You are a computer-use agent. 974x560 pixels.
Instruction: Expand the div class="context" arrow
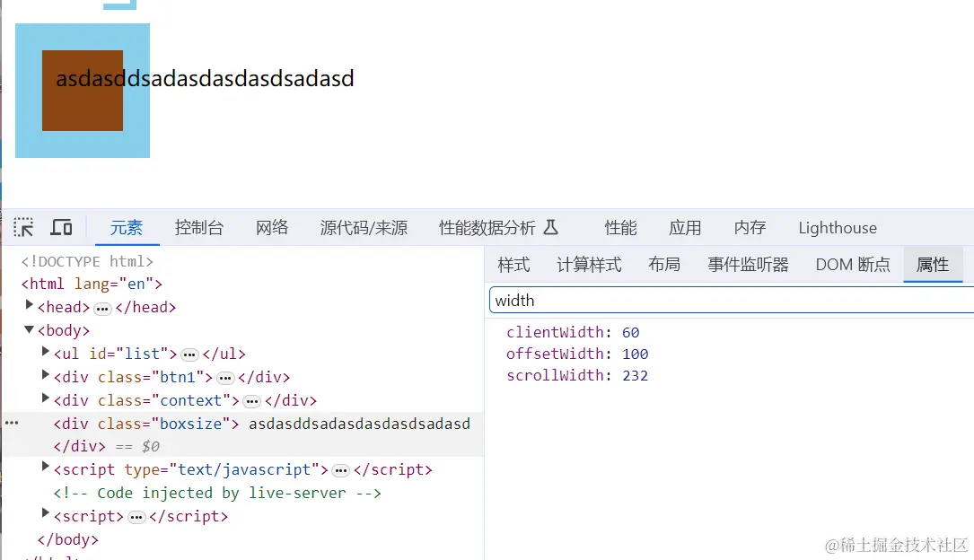[x=45, y=398]
